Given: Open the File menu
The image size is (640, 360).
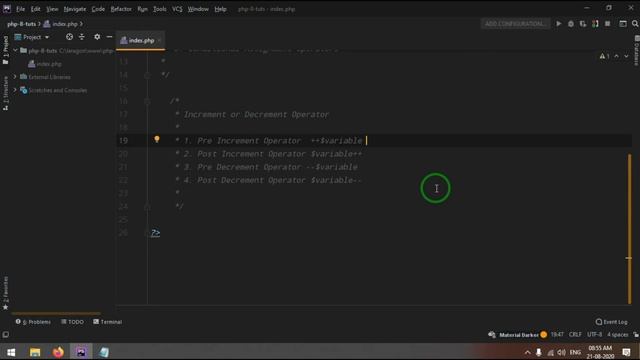Looking at the screenshot, I should click(20, 9).
